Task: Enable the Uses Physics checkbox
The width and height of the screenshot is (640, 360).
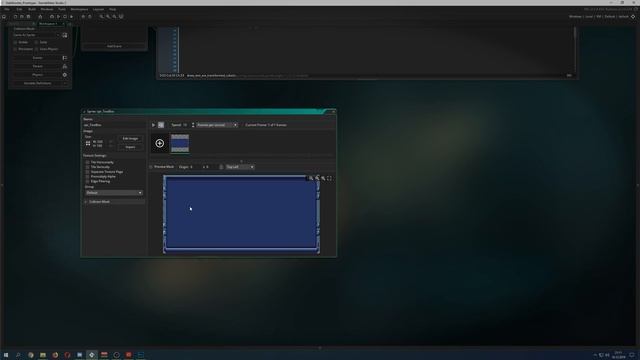Action: click(36, 49)
